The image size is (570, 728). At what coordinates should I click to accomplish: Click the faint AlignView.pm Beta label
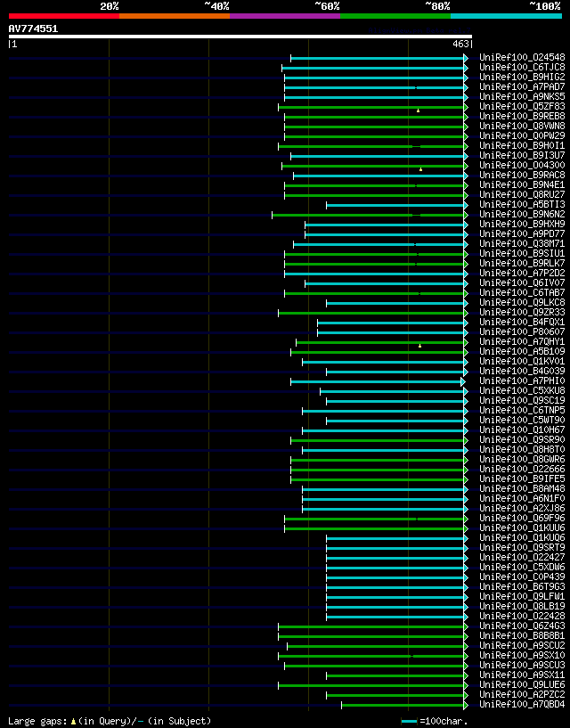pos(419,31)
